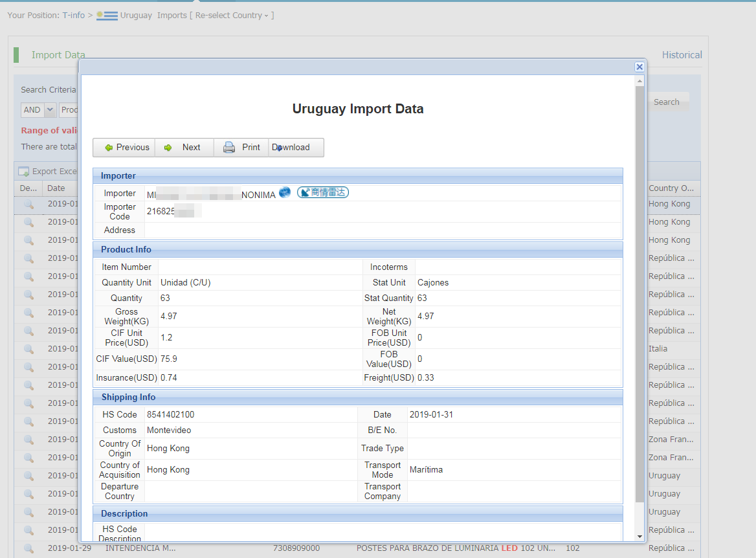
Task: Close the Uruguay Import Data dialog
Action: 639,67
